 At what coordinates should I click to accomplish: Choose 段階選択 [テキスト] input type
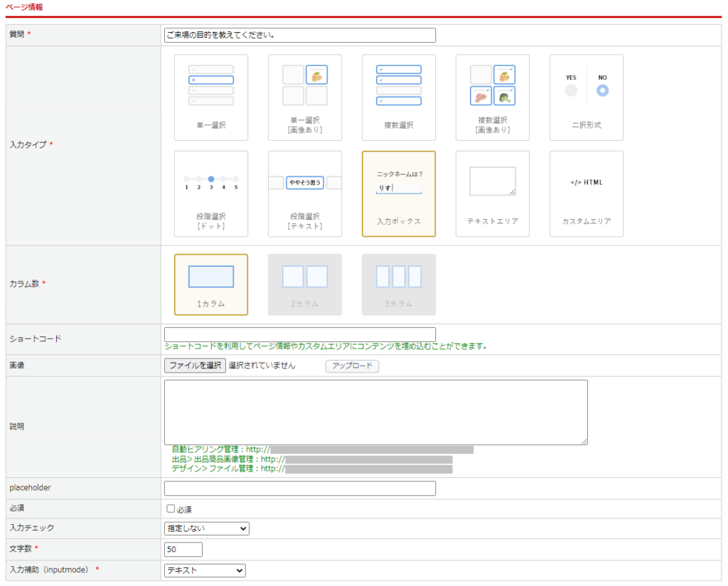(305, 193)
